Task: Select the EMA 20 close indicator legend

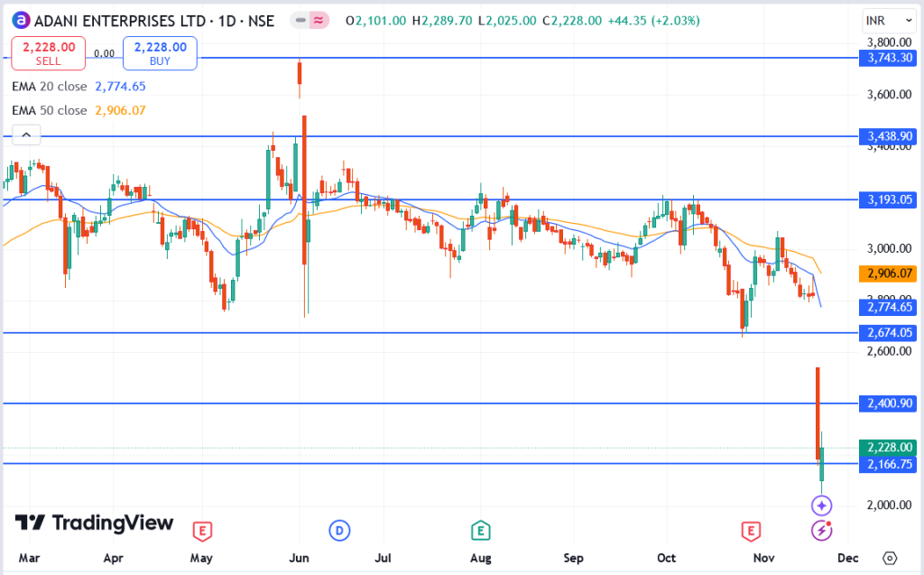Action: [x=50, y=87]
